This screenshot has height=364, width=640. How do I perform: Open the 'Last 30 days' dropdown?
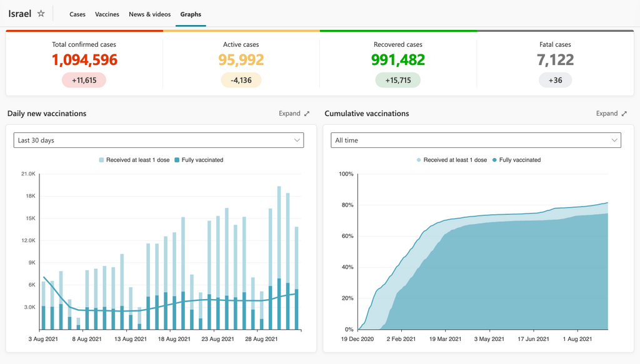(x=159, y=140)
